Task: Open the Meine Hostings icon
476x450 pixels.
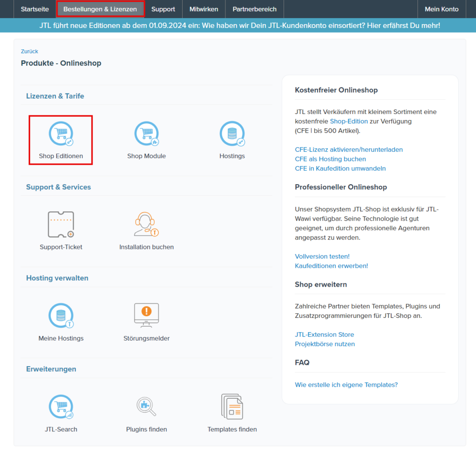Action: (61, 316)
